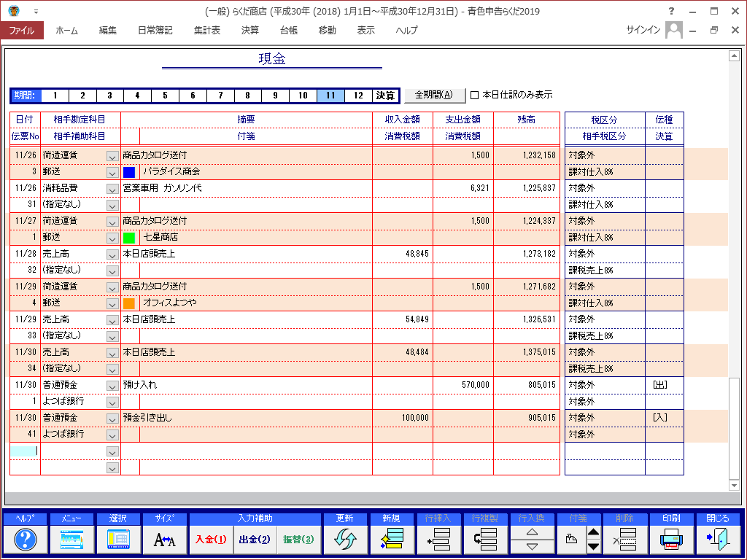Click the 選択 icon in the bottom toolbar
This screenshot has width=747, height=560.
click(x=118, y=540)
